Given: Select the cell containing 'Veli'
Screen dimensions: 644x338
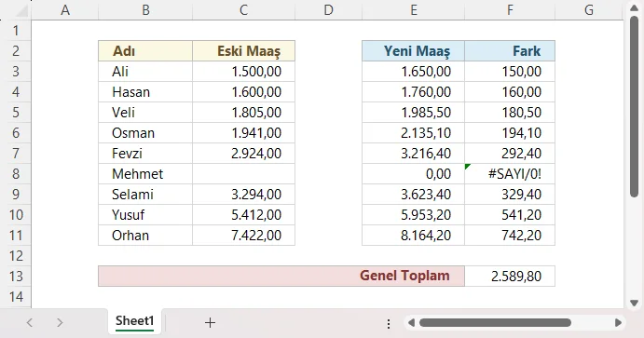Looking at the screenshot, I should pyautogui.click(x=145, y=113).
